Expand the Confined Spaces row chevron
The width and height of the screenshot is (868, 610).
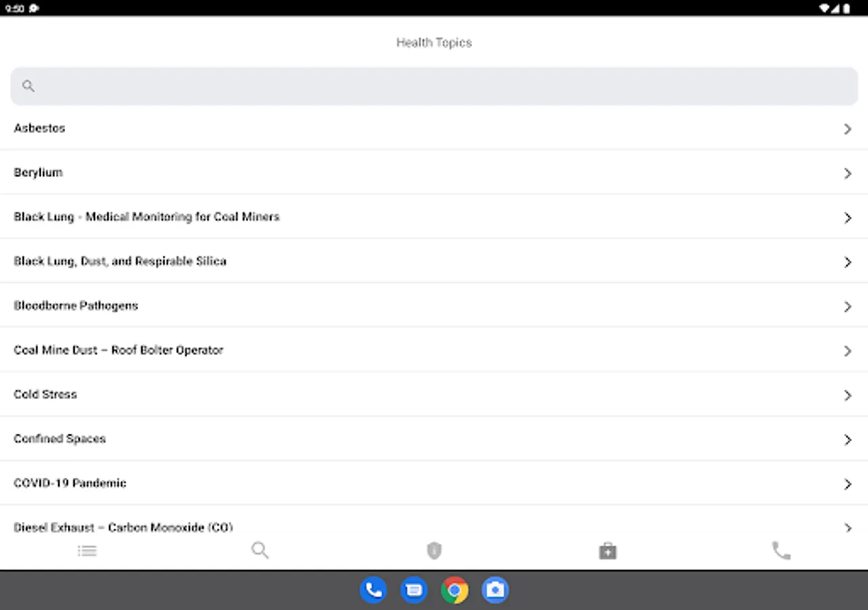pos(848,440)
